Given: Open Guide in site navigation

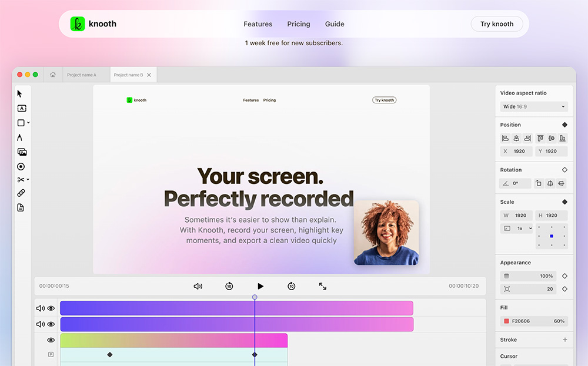Looking at the screenshot, I should (335, 24).
